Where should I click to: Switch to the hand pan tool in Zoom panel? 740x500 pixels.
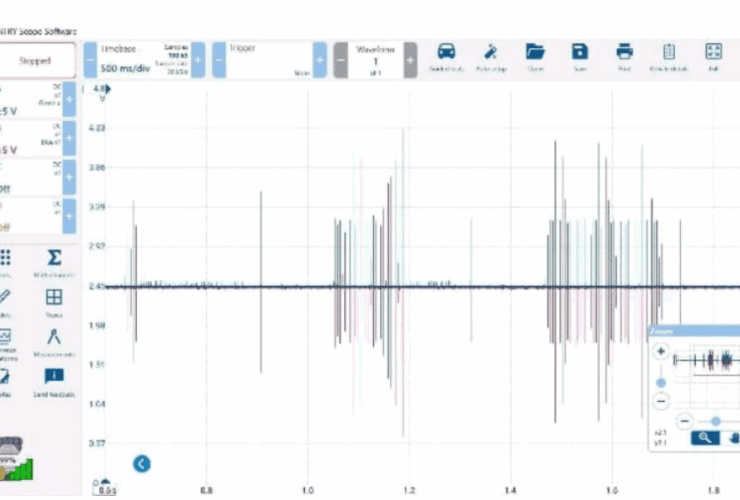(733, 438)
